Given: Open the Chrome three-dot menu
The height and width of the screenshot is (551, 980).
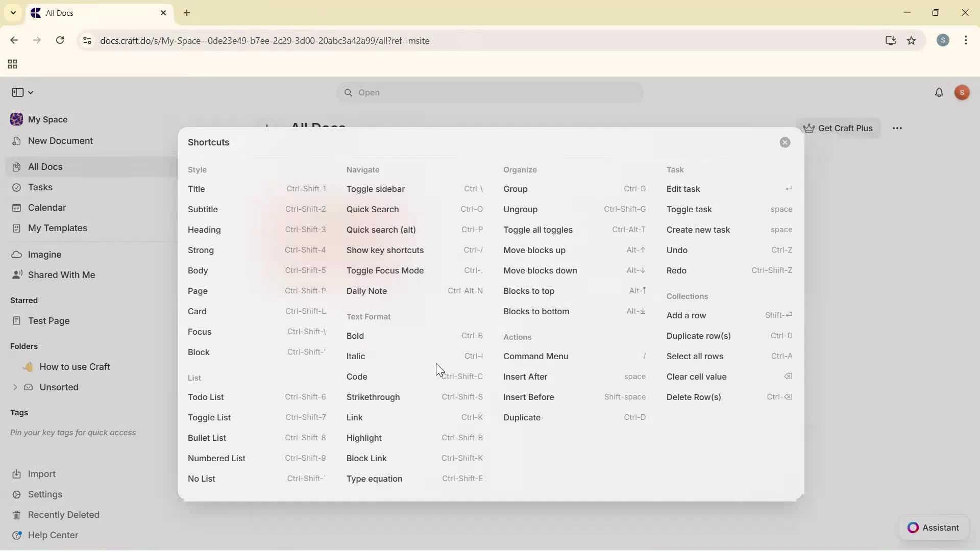Looking at the screenshot, I should 967,41.
